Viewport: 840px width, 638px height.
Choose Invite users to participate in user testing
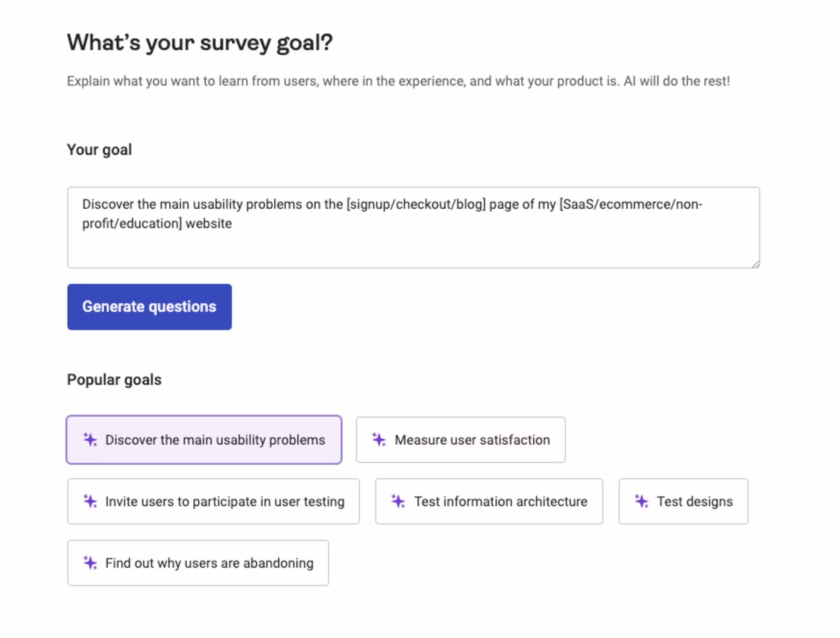tap(213, 501)
